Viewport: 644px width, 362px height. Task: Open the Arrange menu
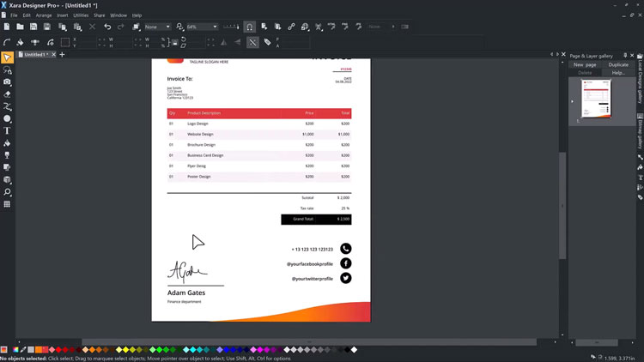pyautogui.click(x=44, y=15)
